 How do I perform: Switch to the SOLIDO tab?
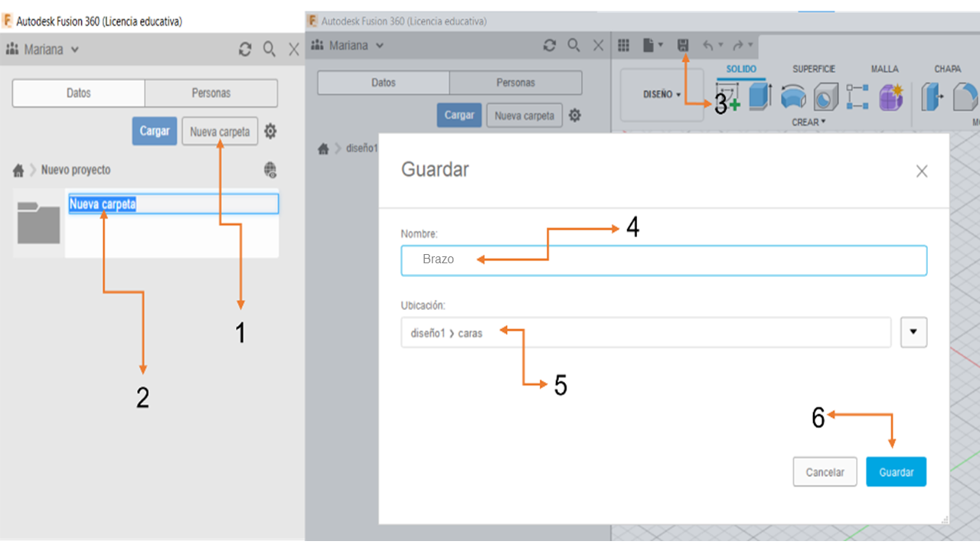(741, 69)
